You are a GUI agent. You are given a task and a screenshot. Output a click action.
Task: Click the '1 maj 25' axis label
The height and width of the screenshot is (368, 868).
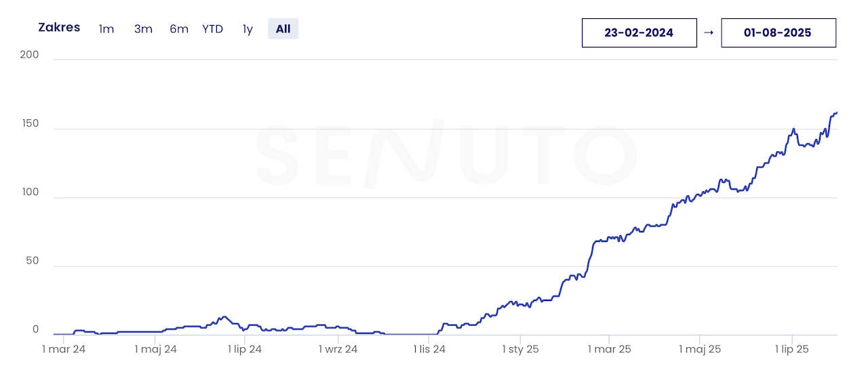tap(700, 350)
